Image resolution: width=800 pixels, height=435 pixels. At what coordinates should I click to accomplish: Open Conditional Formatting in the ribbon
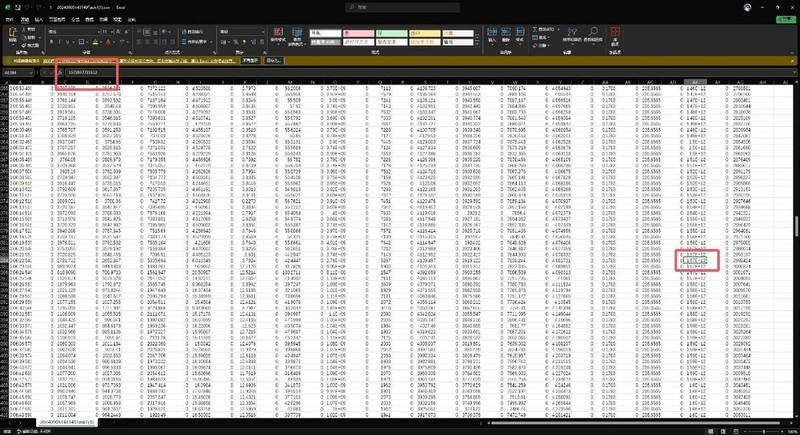tap(278, 36)
